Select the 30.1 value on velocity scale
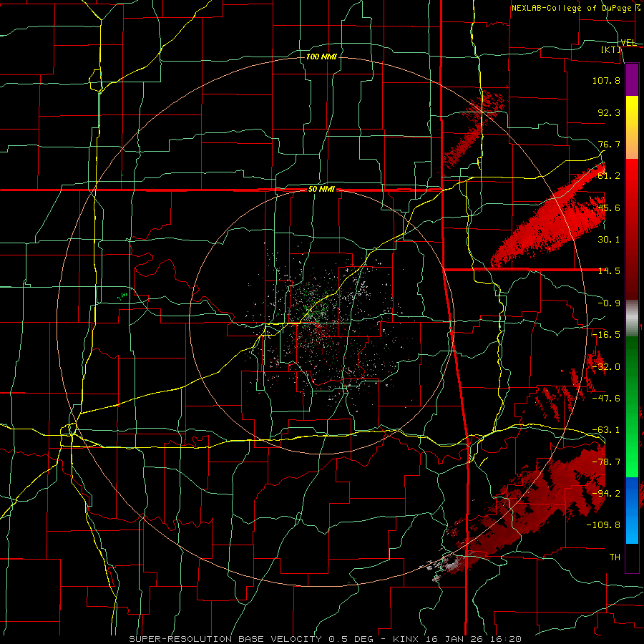Image resolution: width=644 pixels, height=644 pixels. coord(609,240)
